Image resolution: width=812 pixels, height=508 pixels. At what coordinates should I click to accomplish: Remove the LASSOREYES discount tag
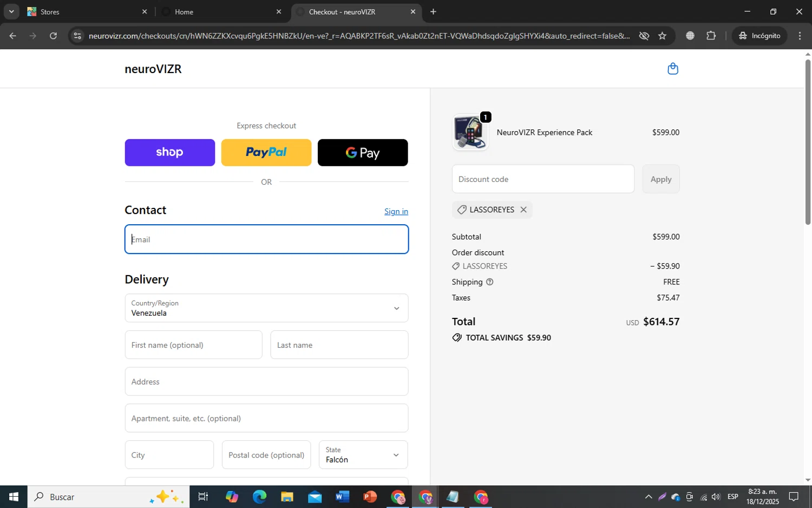523,210
